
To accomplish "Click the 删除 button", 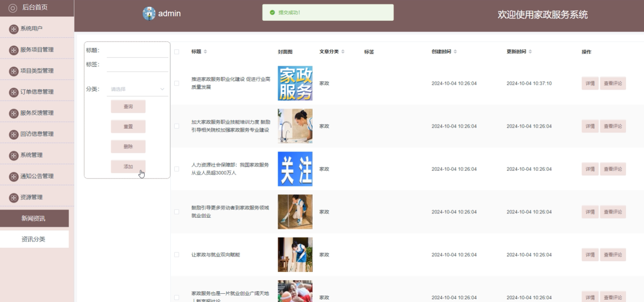I will pyautogui.click(x=128, y=147).
